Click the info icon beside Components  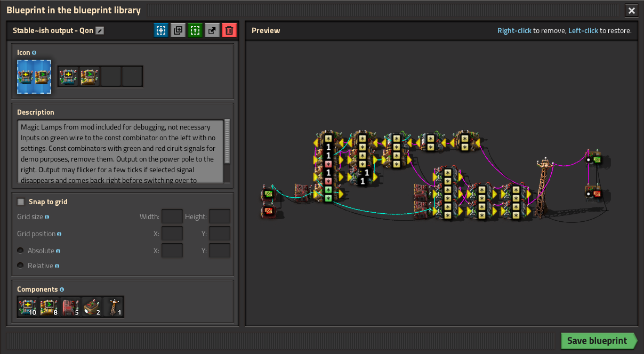pos(62,289)
